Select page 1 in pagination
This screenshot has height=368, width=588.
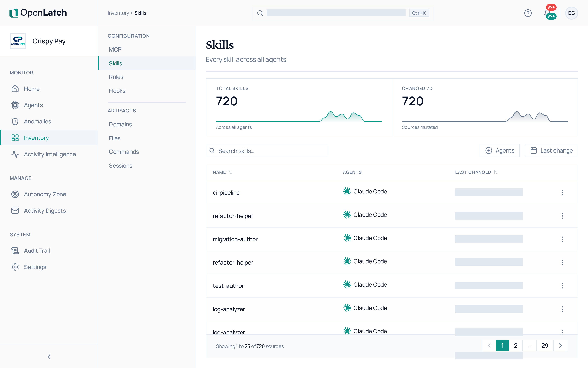click(502, 346)
